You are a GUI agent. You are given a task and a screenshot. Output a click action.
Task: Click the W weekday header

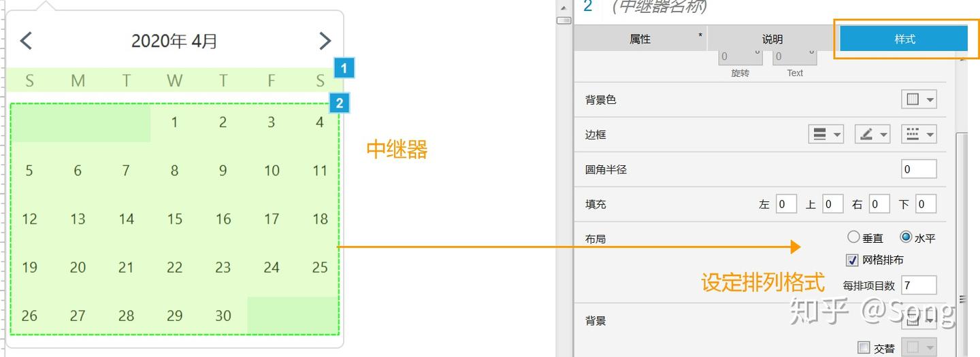click(175, 81)
